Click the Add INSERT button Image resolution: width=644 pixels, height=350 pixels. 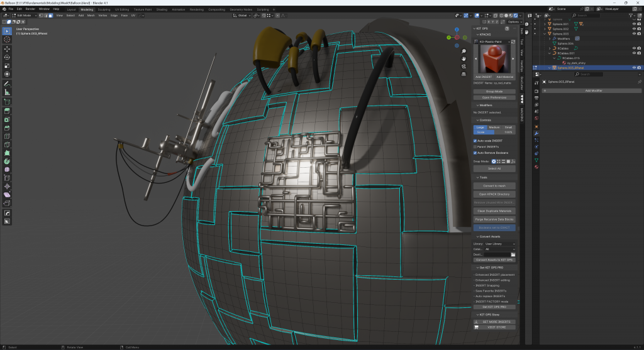[484, 77]
